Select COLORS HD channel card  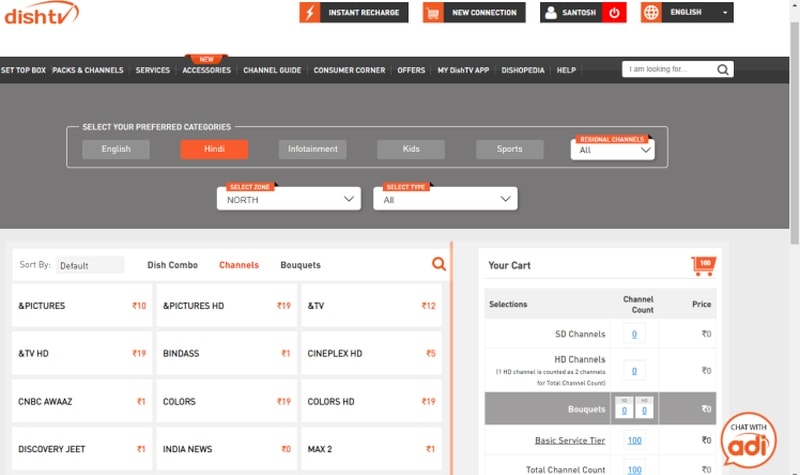coord(371,402)
